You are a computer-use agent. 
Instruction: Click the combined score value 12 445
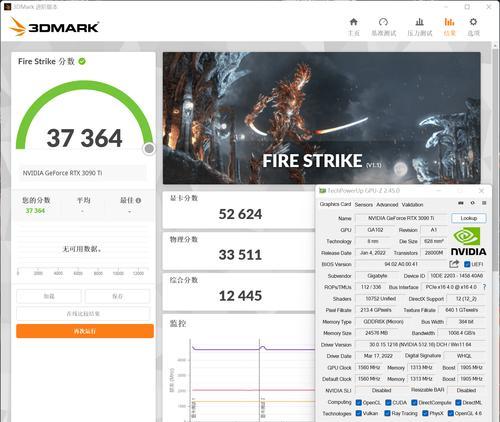point(240,296)
